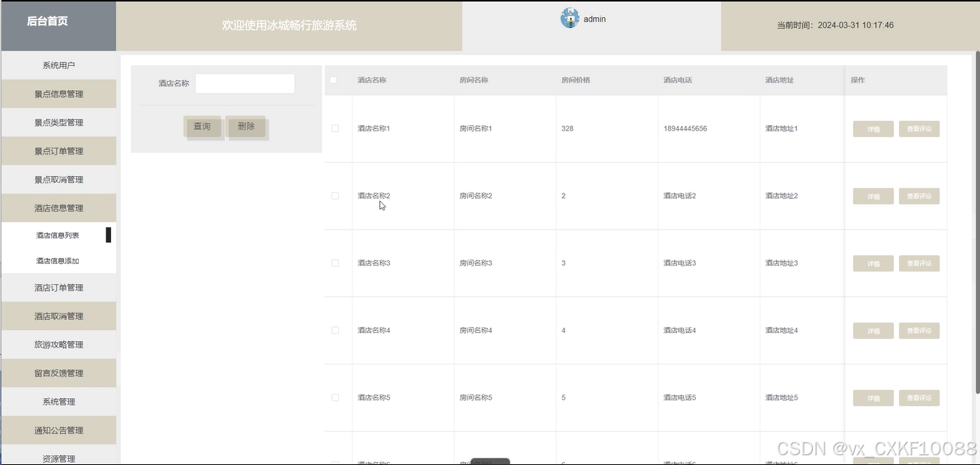The height and width of the screenshot is (465, 980).
Task: Click 详情 for 酒店名称3
Action: point(874,264)
